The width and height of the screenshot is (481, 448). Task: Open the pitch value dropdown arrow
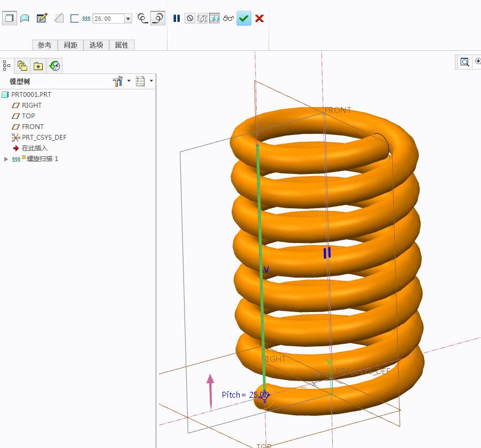coord(128,19)
